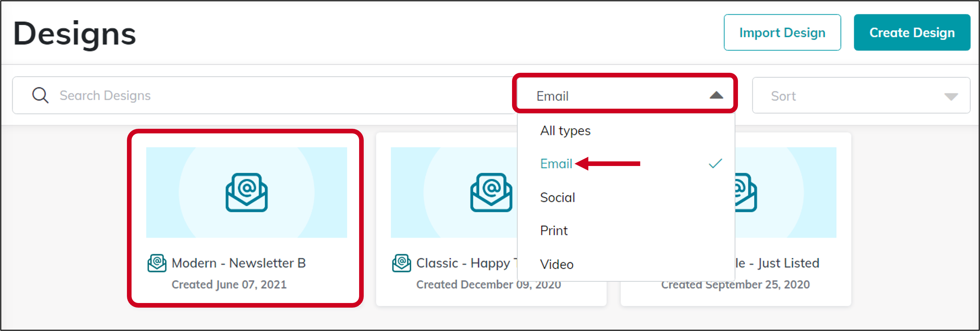Click the Import Design button
Screen dimensions: 980x331
782,32
